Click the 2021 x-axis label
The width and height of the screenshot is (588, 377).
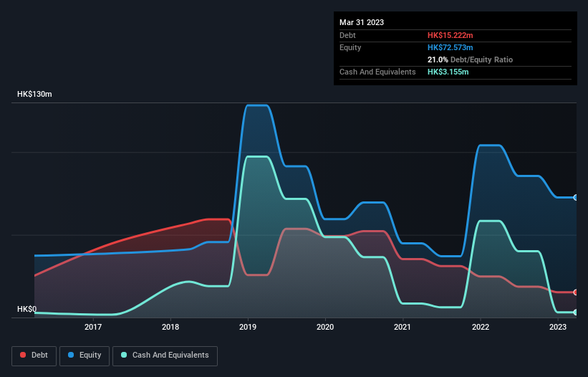coord(403,327)
